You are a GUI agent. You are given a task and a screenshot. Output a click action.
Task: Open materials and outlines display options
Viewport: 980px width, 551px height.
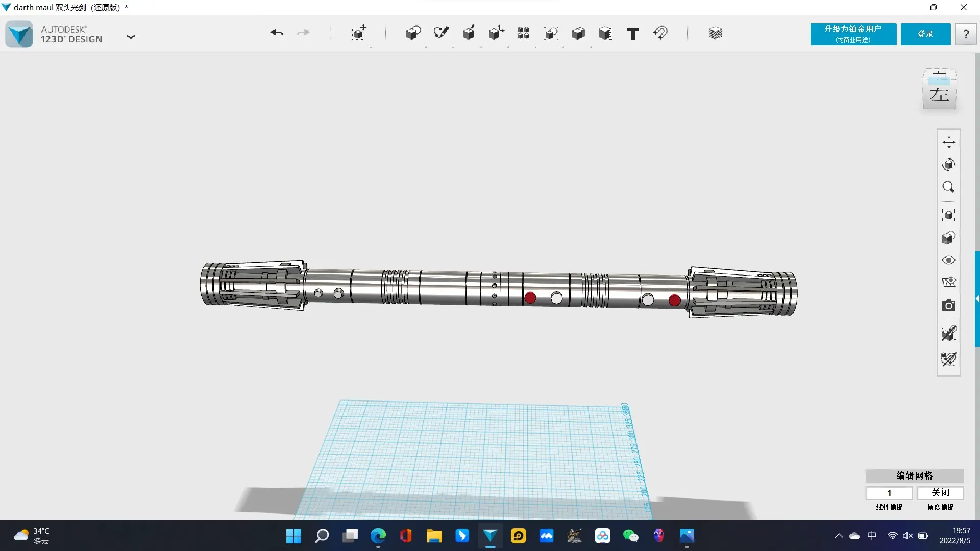pyautogui.click(x=949, y=282)
